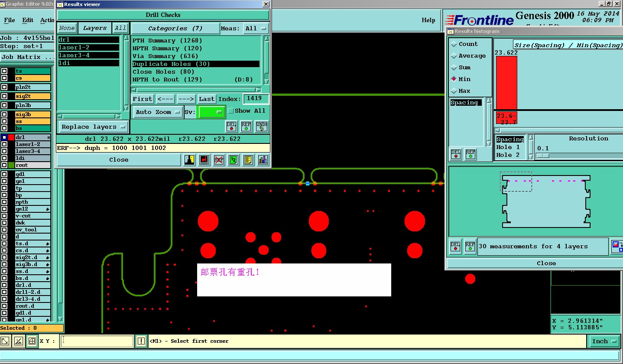Toggle the v-cut layer checkbox

(x=4, y=216)
